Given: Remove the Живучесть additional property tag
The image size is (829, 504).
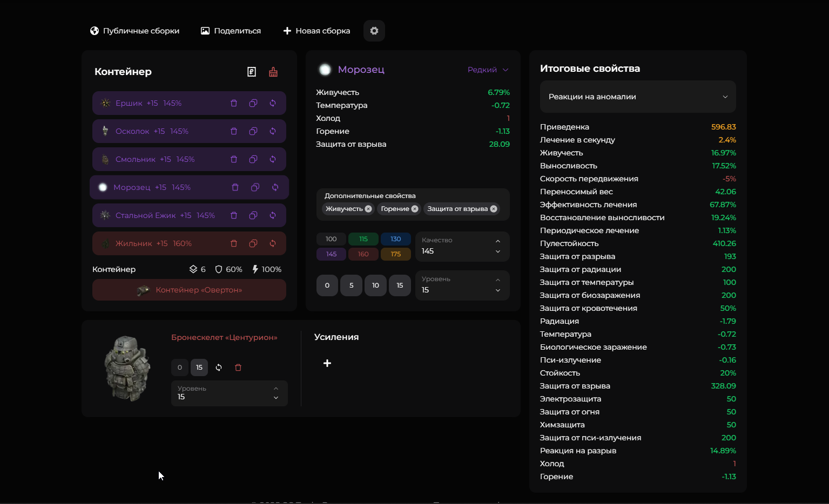Looking at the screenshot, I should tap(368, 209).
